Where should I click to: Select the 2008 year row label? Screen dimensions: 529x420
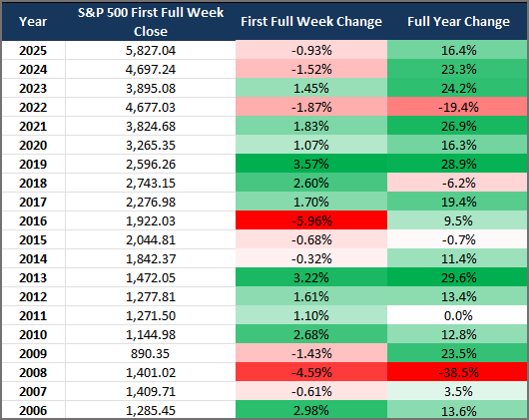point(33,372)
